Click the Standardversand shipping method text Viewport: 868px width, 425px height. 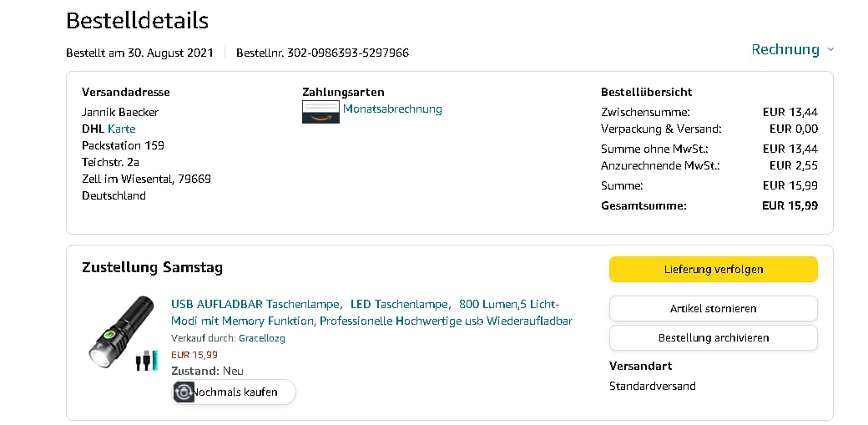(652, 386)
